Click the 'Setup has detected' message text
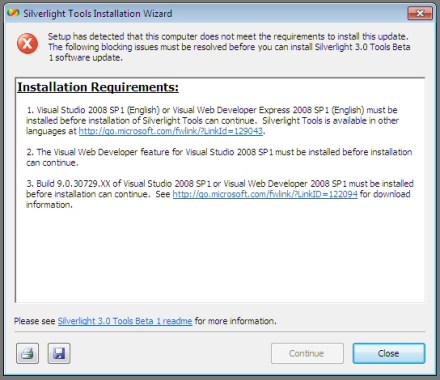440x380 pixels. (229, 47)
